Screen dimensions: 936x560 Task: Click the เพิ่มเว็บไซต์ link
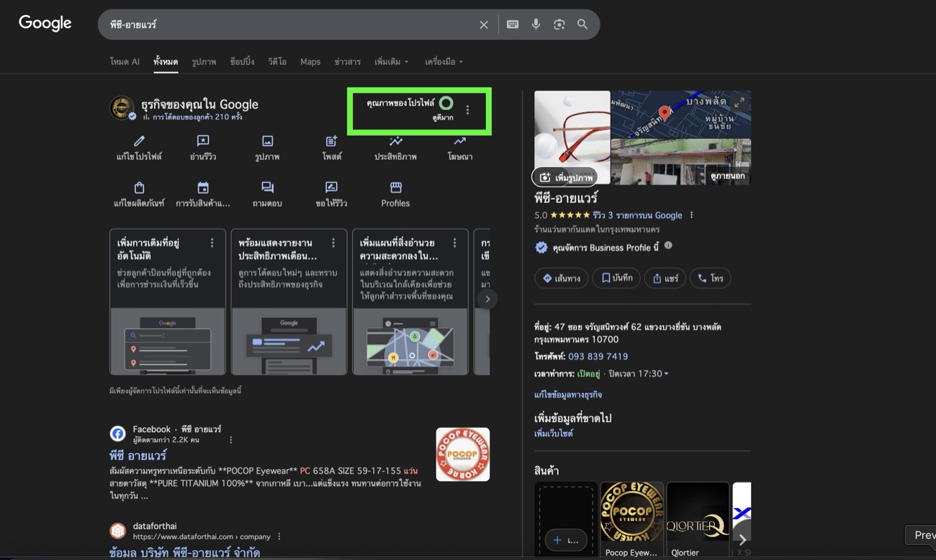[554, 434]
